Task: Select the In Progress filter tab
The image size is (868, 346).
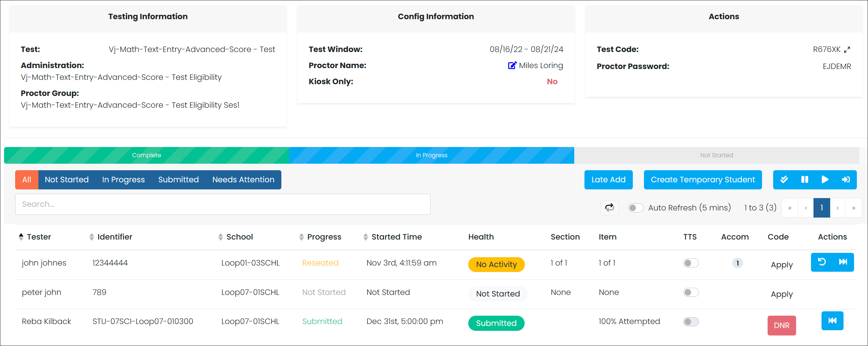Action: (123, 180)
